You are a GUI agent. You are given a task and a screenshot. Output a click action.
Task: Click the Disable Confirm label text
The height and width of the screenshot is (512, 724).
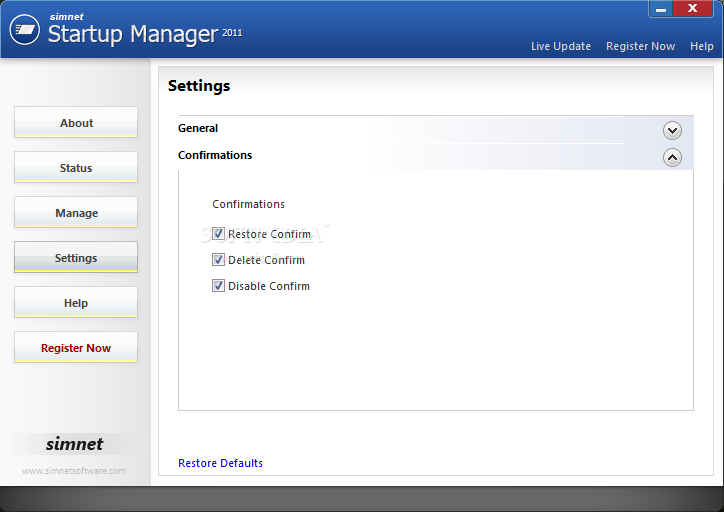[269, 286]
